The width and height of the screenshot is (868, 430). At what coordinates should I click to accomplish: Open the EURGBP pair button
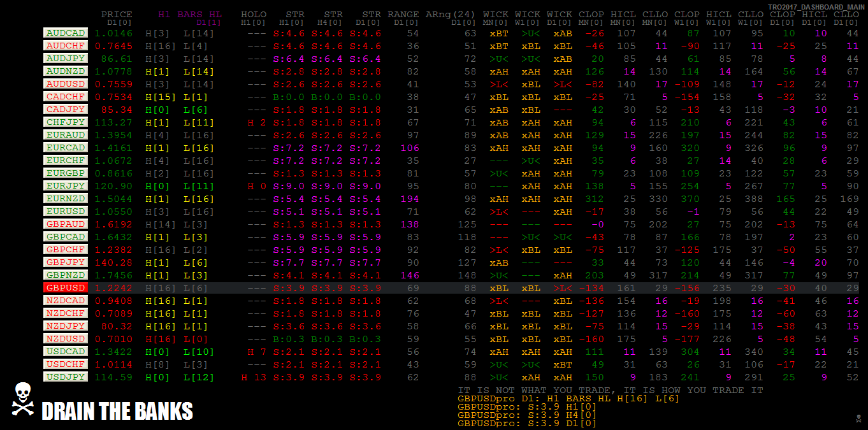[x=65, y=173]
